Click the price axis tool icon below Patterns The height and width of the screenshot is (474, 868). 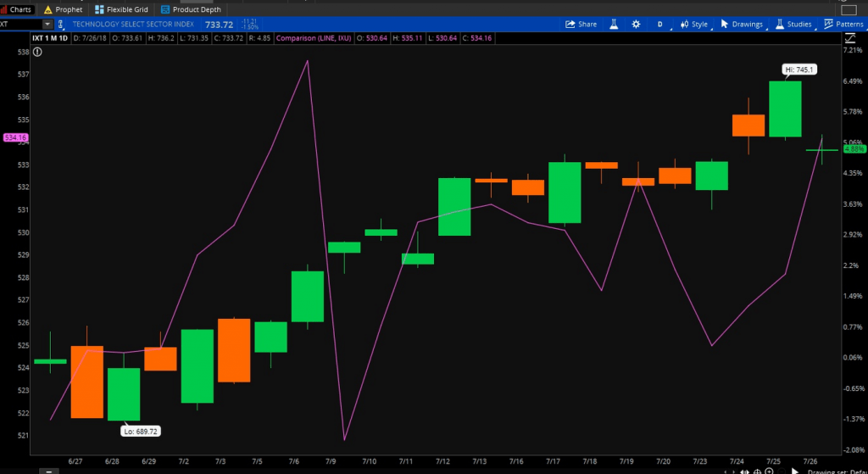pos(849,38)
